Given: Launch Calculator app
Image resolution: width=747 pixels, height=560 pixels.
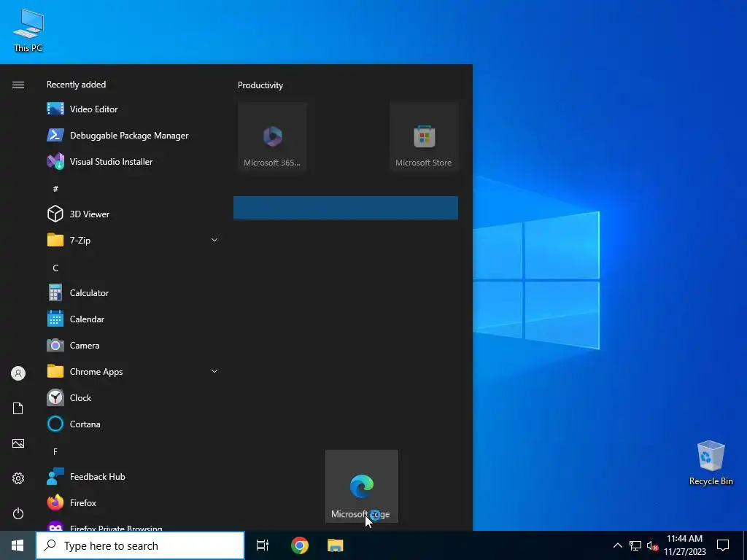Looking at the screenshot, I should pos(133,293).
